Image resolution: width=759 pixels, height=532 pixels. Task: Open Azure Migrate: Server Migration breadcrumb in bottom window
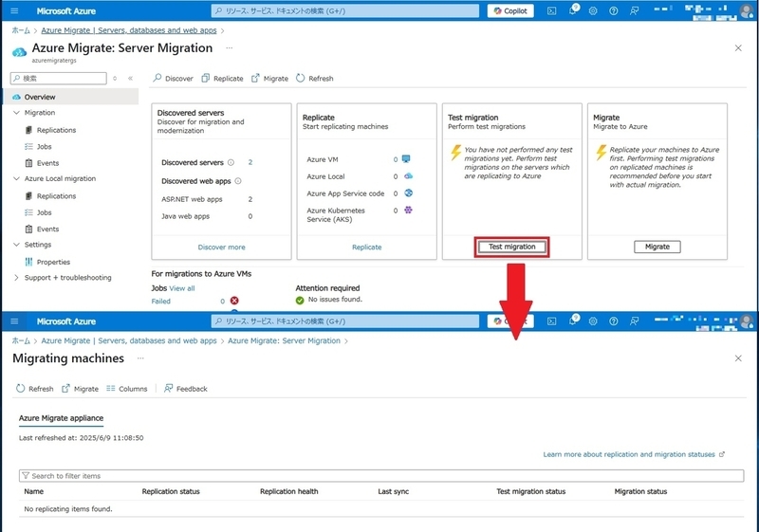pos(284,340)
